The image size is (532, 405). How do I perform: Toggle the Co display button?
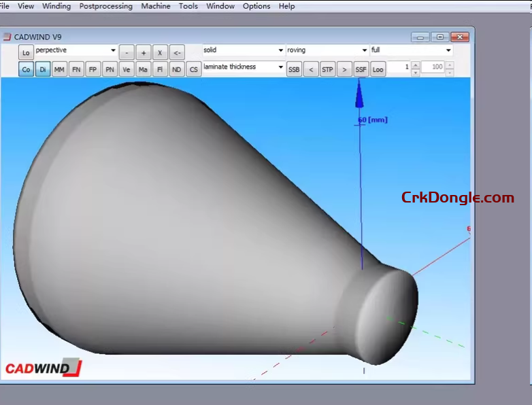pos(26,69)
